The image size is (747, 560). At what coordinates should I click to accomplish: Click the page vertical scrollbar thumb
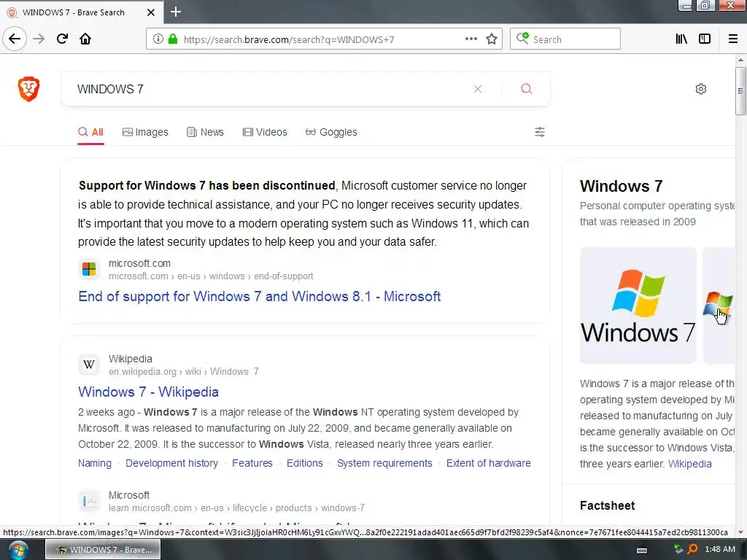740,90
